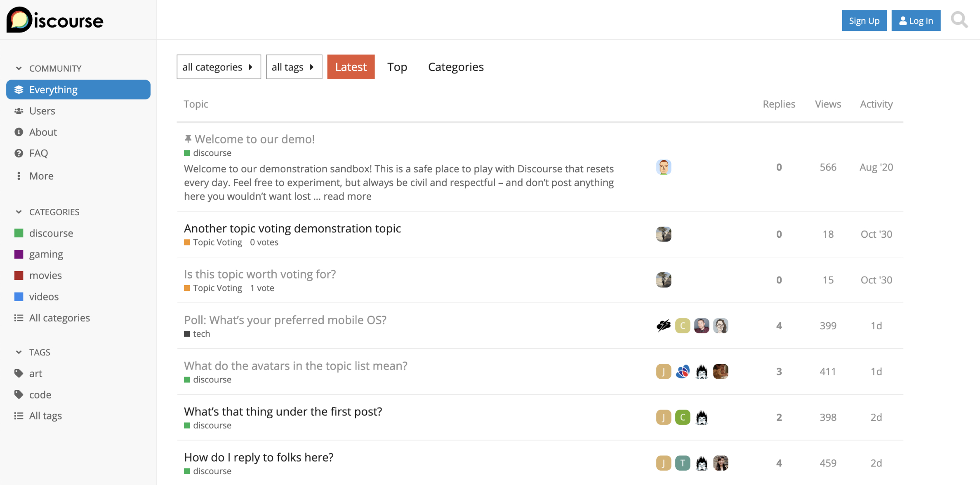
Task: Select the Latest tab
Action: (351, 66)
